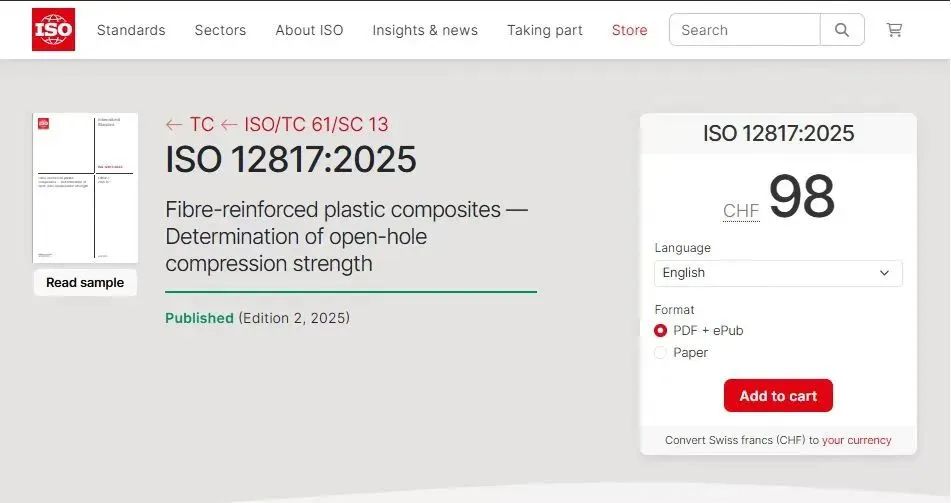Open the Insights & news menu
The image size is (951, 503).
pos(425,30)
